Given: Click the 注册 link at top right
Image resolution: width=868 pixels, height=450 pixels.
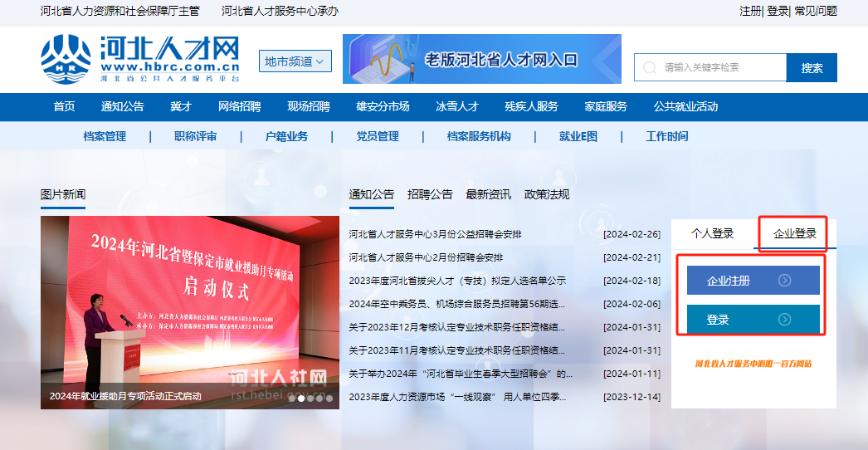Looking at the screenshot, I should (x=749, y=11).
